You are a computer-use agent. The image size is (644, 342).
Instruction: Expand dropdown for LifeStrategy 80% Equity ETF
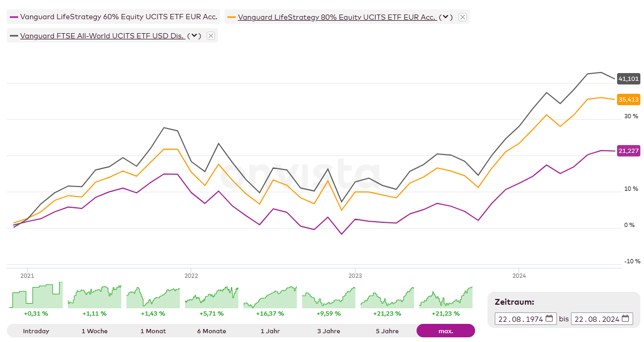coord(446,17)
